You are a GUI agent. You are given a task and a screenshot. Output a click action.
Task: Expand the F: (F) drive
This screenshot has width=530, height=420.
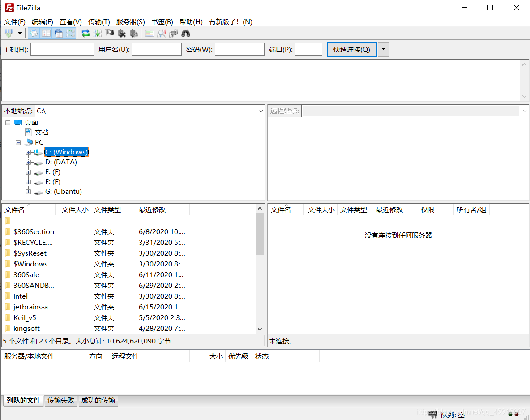tap(28, 182)
